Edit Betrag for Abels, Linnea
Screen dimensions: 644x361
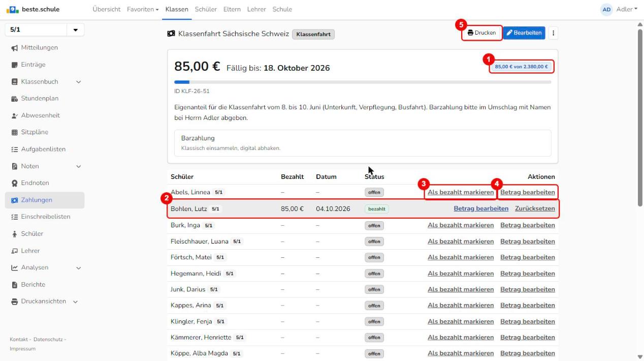[x=528, y=192]
